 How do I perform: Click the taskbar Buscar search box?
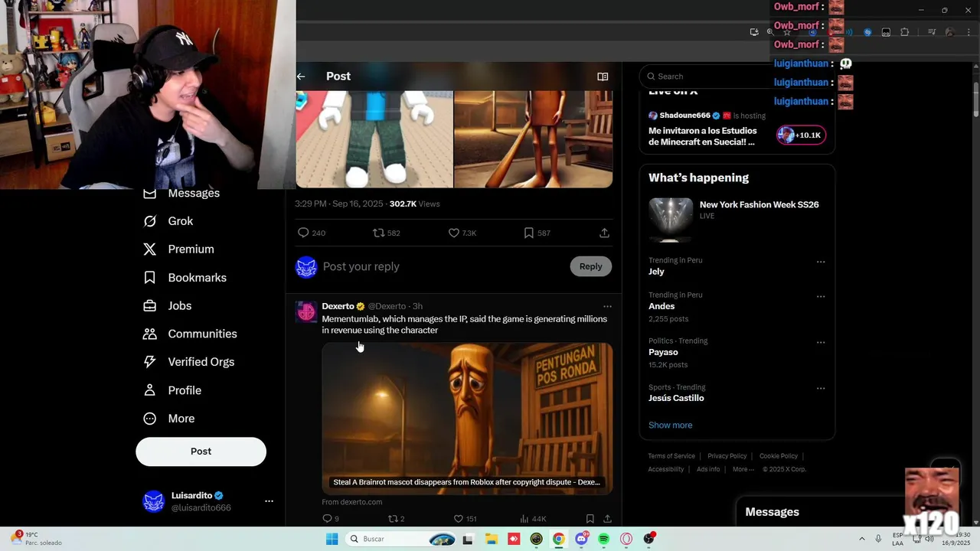coord(401,540)
